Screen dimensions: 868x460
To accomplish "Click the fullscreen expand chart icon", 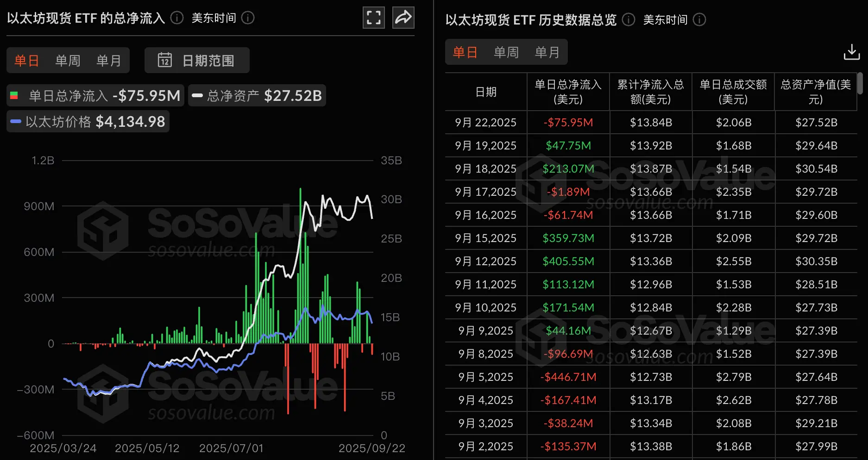I will click(x=373, y=18).
